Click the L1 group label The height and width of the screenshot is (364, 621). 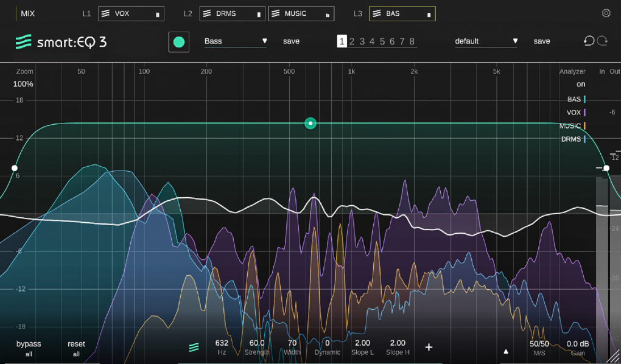click(86, 13)
